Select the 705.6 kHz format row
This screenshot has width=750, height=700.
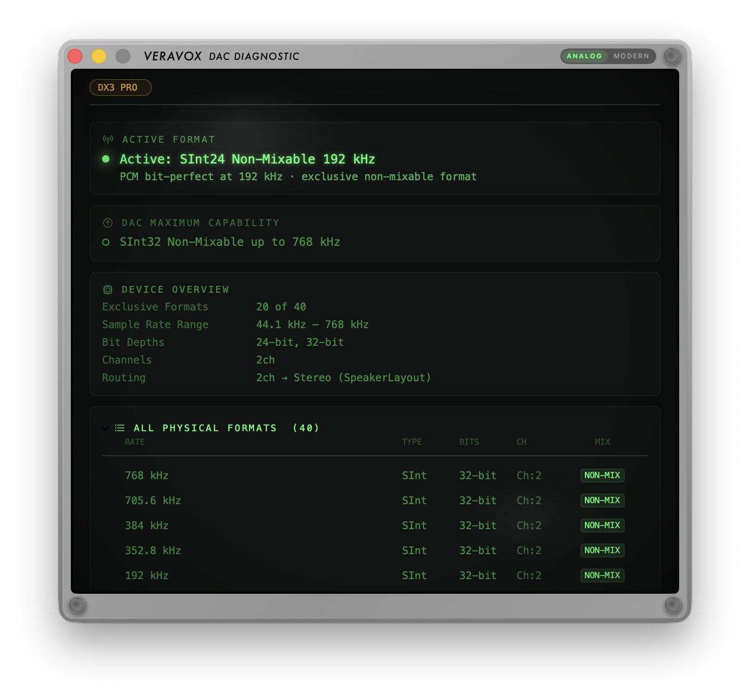click(375, 501)
